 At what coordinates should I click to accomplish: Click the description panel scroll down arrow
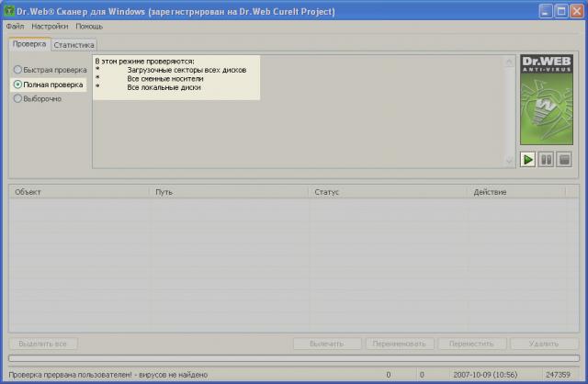(x=509, y=161)
